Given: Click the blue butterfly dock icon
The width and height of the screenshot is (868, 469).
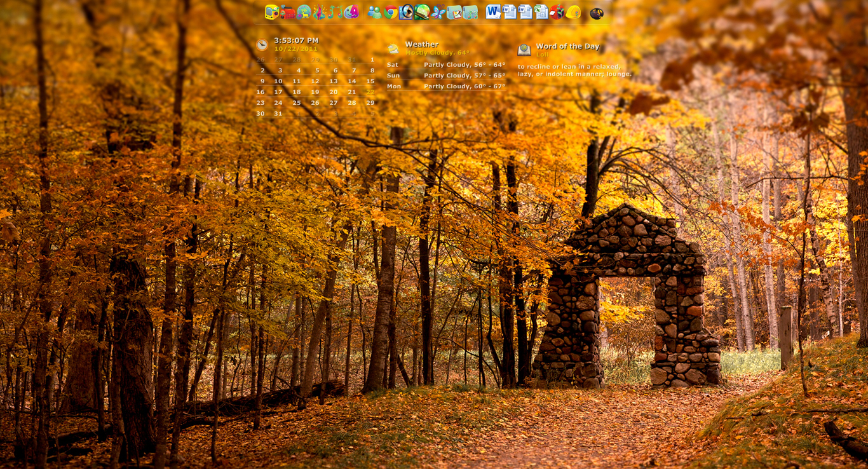Looking at the screenshot, I should [438, 12].
